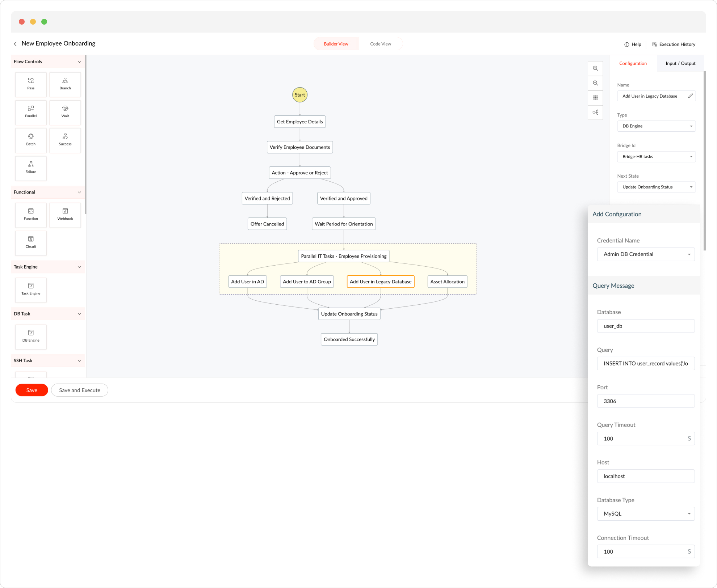The image size is (717, 588).
Task: Open the Database Type dropdown
Action: (646, 513)
